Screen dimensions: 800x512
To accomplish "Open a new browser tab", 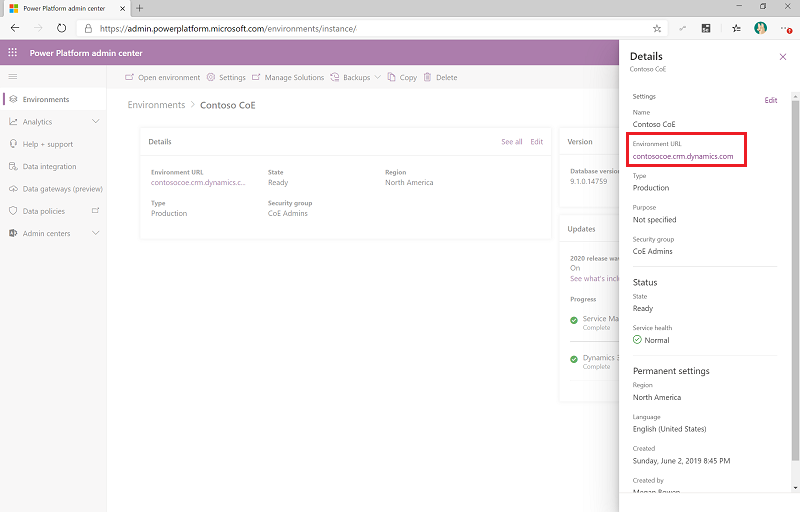I will coord(139,8).
